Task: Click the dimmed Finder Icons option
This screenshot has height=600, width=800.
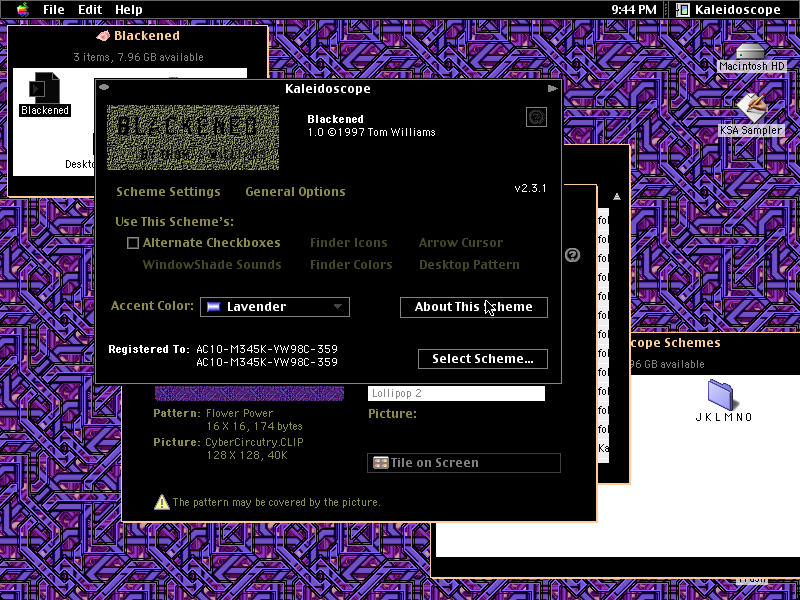Action: (348, 243)
